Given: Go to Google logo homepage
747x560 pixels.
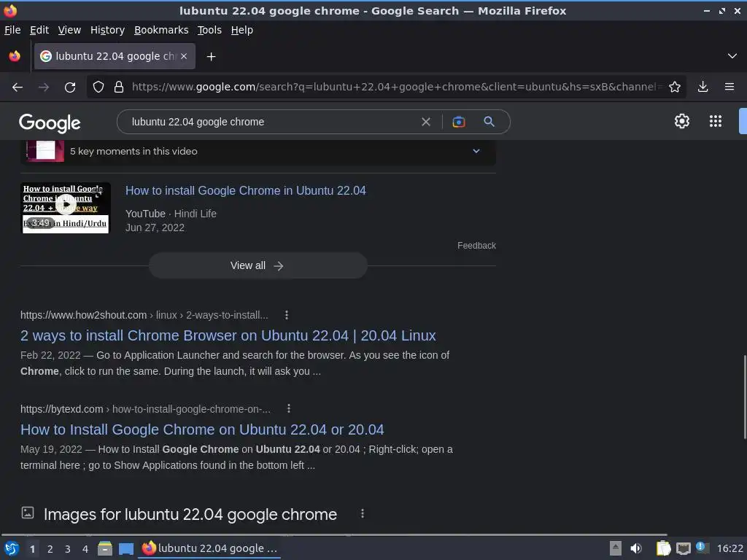Looking at the screenshot, I should pyautogui.click(x=50, y=122).
